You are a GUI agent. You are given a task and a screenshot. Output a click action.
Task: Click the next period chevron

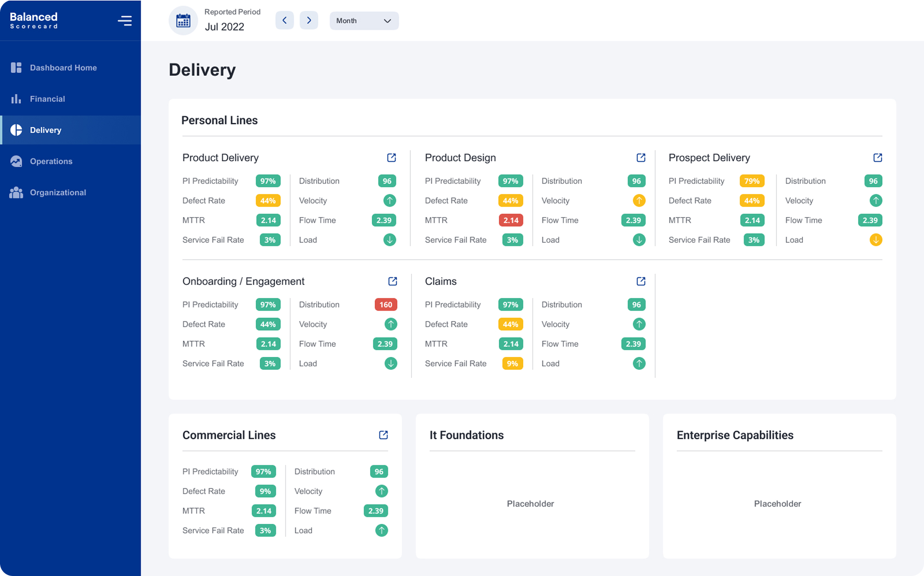309,20
